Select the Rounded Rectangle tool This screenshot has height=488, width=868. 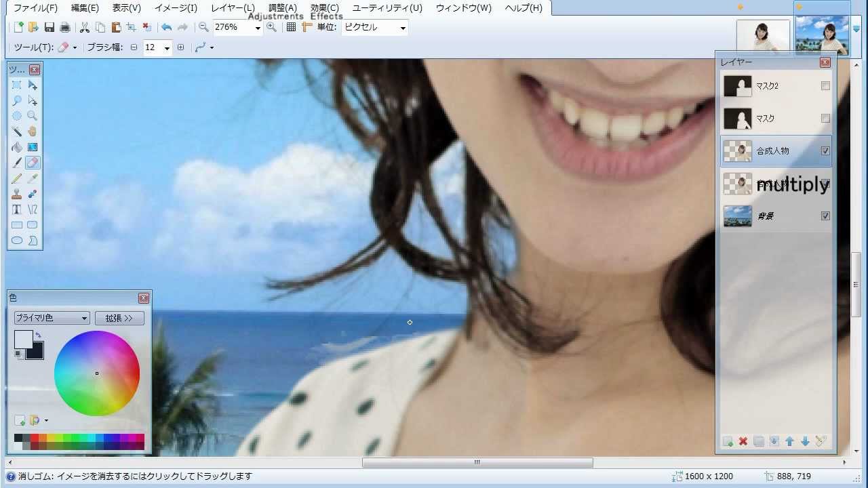pyautogui.click(x=33, y=225)
